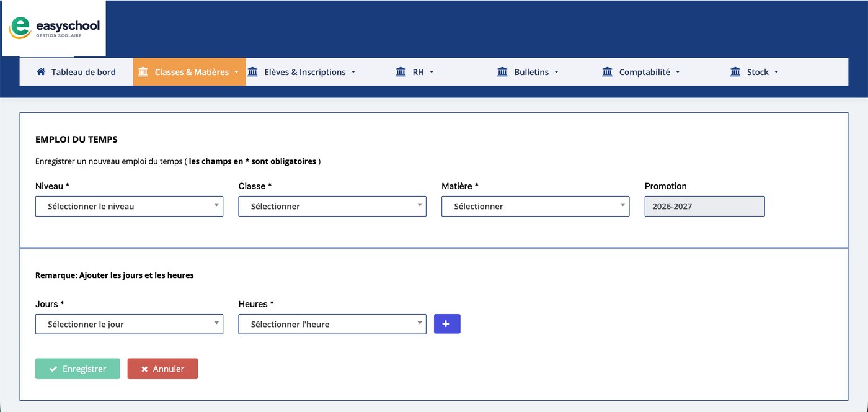The width and height of the screenshot is (868, 412).
Task: Expand the Bulletins menu caret
Action: 556,73
